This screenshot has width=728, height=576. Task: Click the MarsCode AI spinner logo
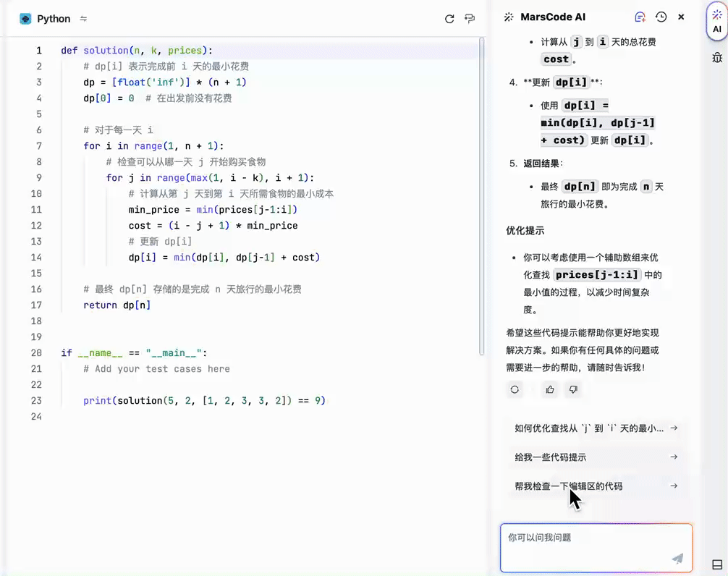click(508, 17)
